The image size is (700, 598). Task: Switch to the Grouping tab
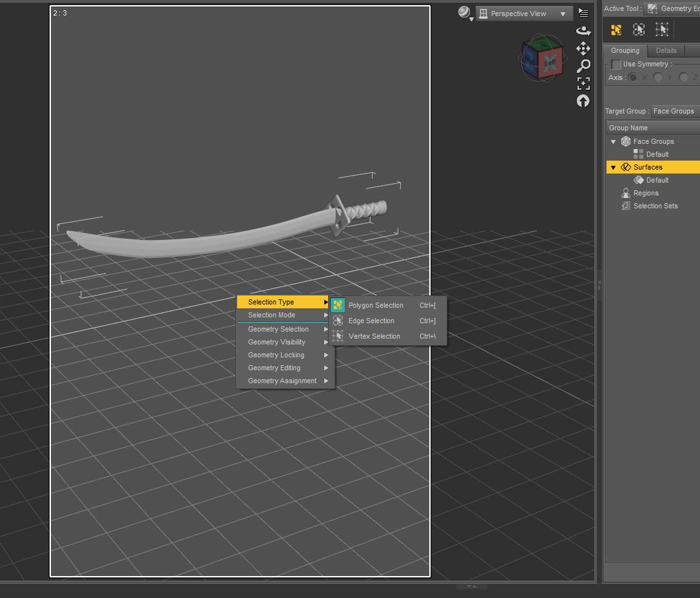pyautogui.click(x=625, y=50)
